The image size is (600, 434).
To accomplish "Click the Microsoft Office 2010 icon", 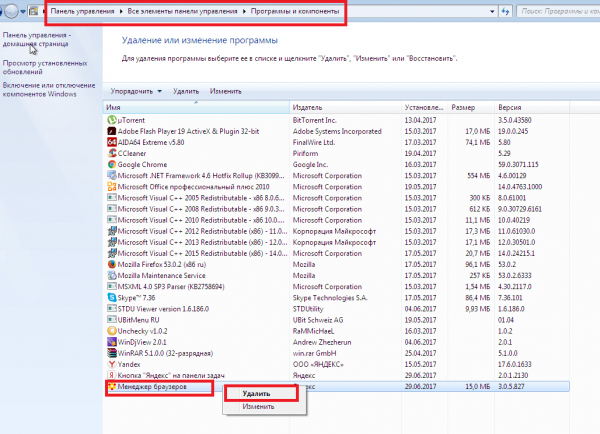I will point(110,186).
